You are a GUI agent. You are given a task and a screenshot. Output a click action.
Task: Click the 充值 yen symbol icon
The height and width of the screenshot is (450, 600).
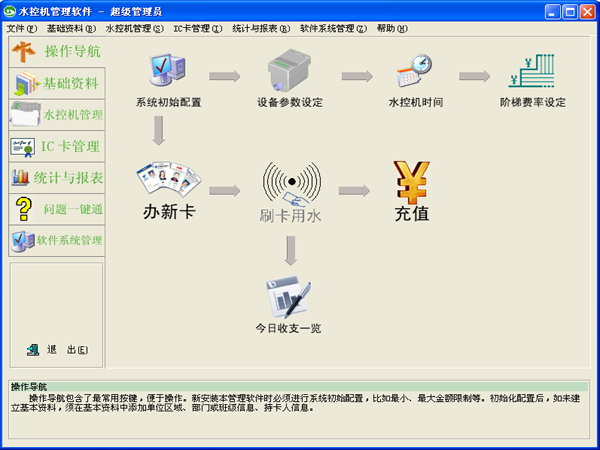(412, 182)
